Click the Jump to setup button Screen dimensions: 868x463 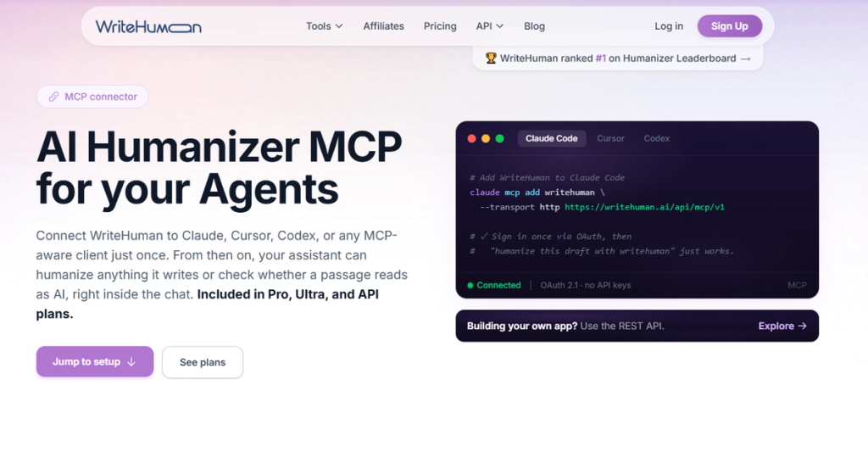coord(95,361)
